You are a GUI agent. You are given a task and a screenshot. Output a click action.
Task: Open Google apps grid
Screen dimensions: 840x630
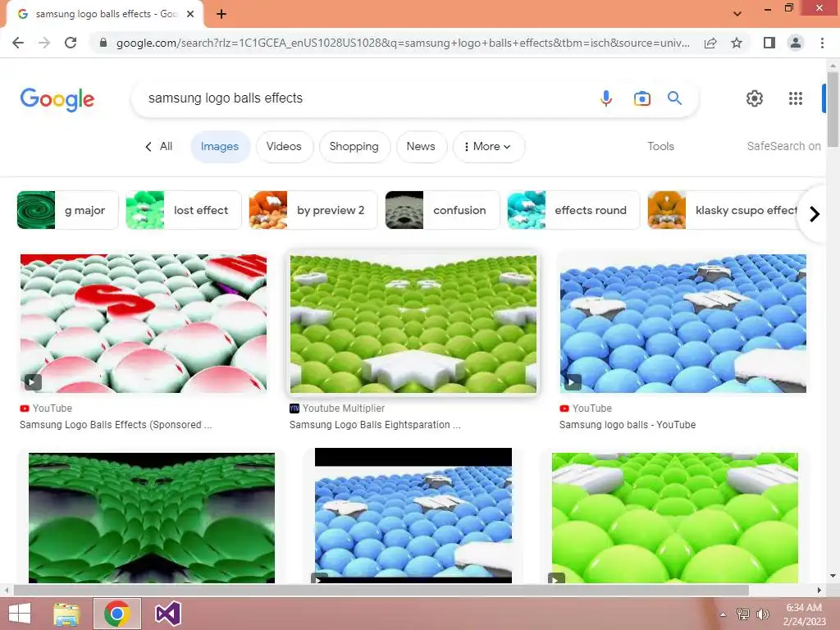pyautogui.click(x=796, y=98)
